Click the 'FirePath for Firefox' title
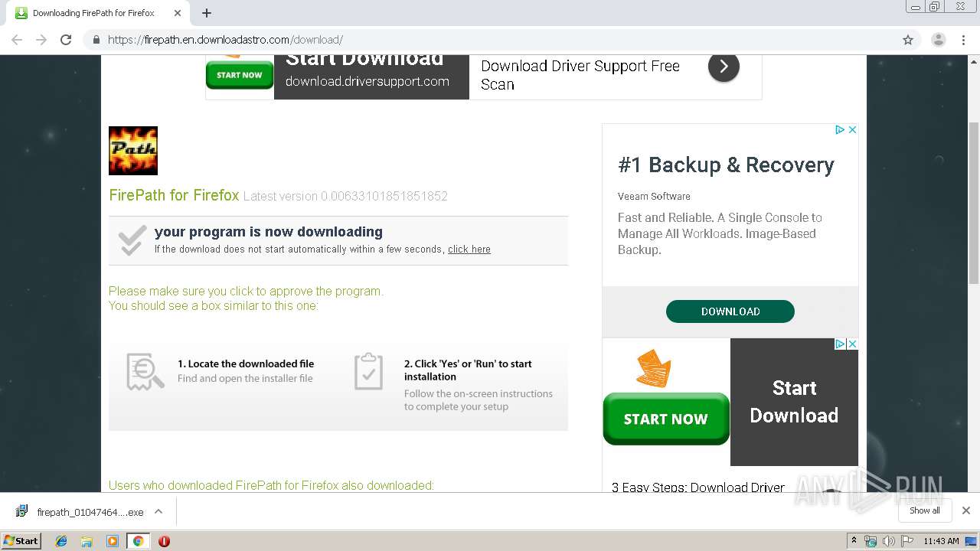Image resolution: width=980 pixels, height=551 pixels. point(174,195)
